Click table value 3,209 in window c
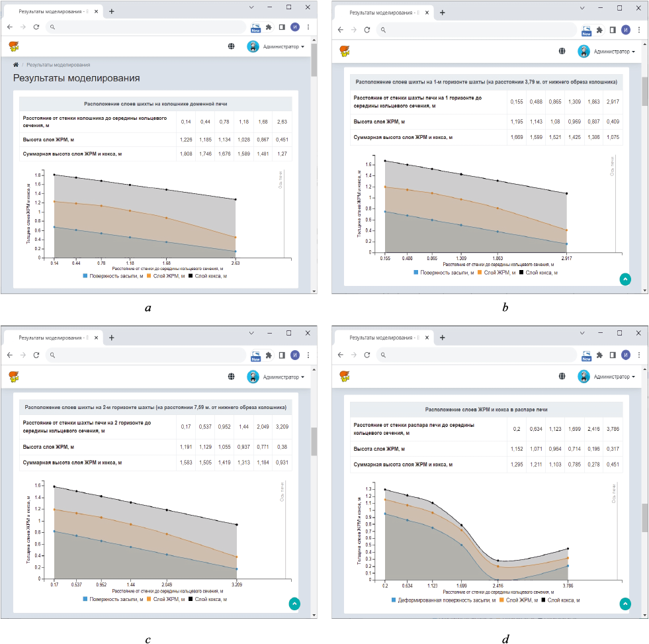 pos(282,426)
